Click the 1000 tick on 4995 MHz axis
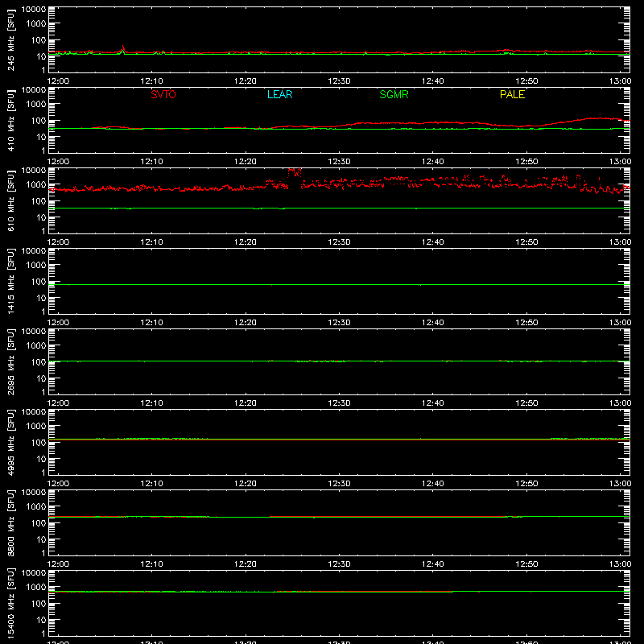 tap(36, 427)
